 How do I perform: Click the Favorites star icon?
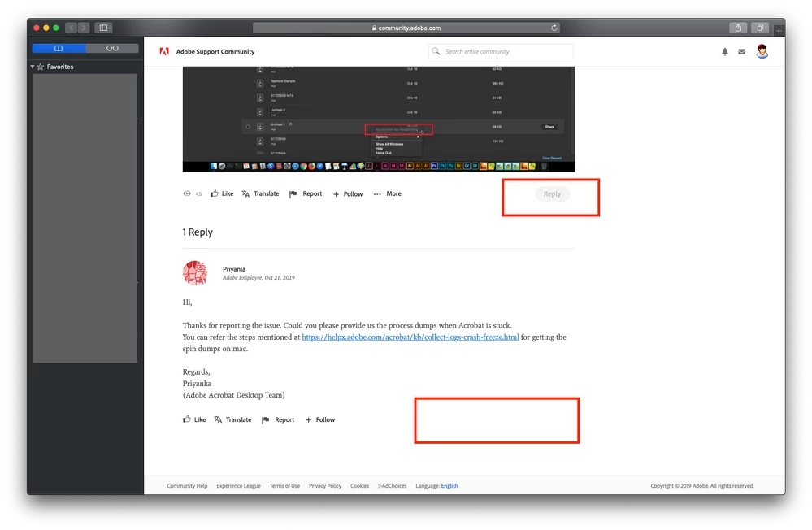(x=41, y=67)
